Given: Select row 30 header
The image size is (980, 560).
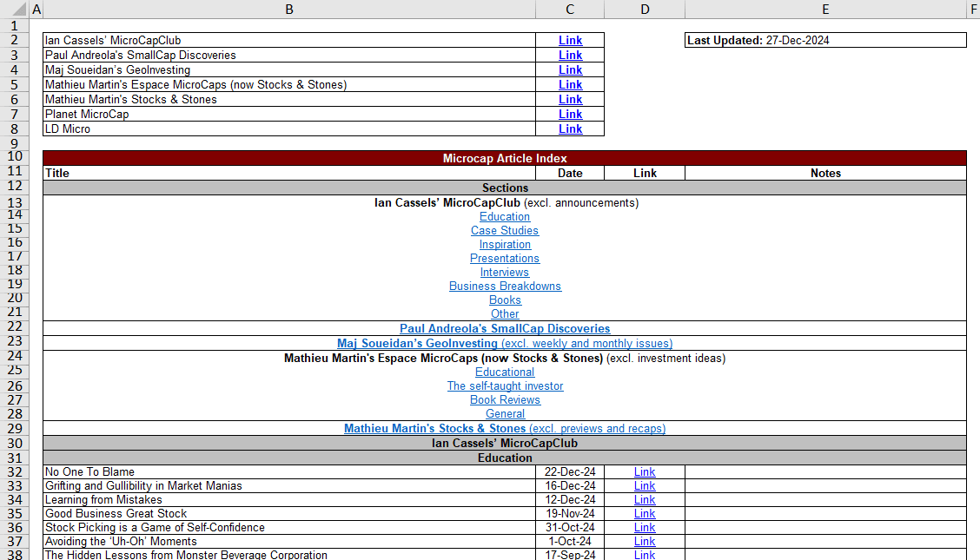Looking at the screenshot, I should (x=15, y=444).
